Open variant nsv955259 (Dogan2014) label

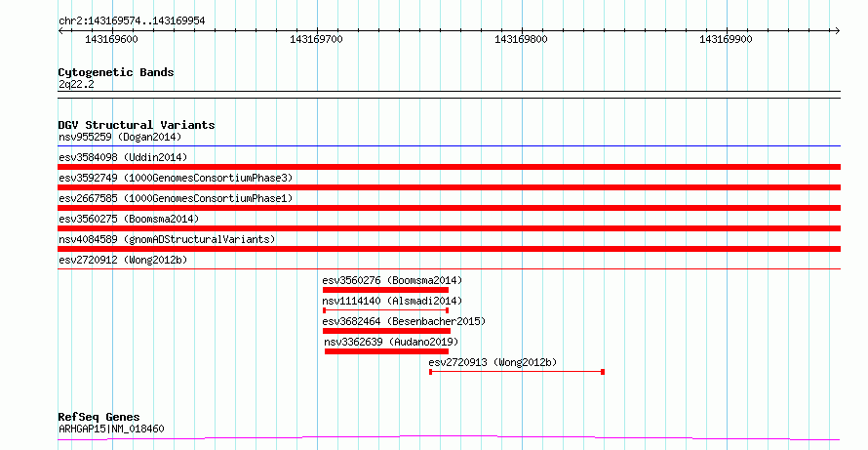click(120, 137)
